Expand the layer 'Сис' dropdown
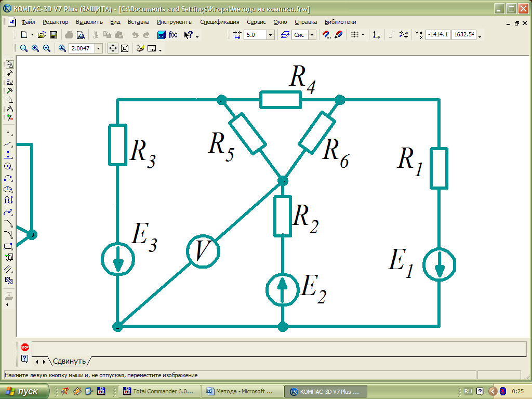Image resolution: width=532 pixels, height=399 pixels. point(312,35)
